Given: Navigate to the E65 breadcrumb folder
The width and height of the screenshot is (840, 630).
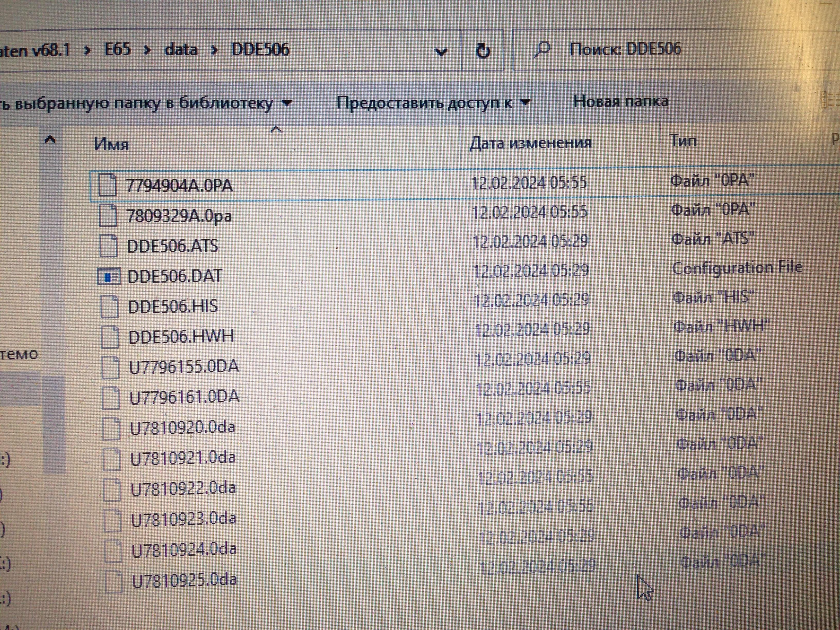Looking at the screenshot, I should (117, 50).
